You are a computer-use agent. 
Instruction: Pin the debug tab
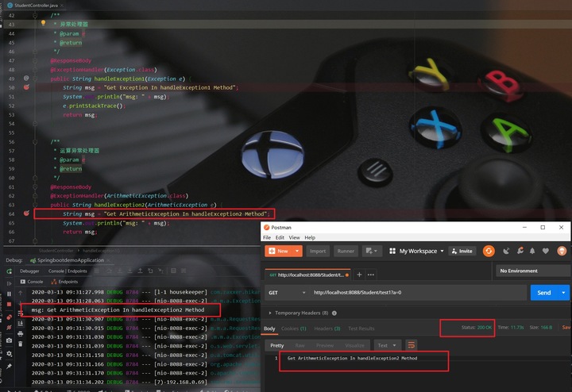click(10, 366)
